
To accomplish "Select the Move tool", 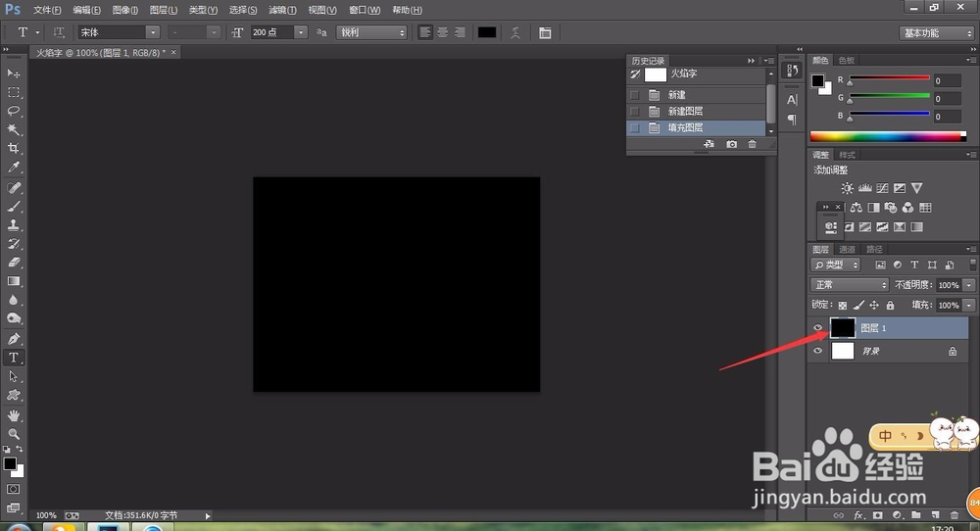I will (x=13, y=73).
